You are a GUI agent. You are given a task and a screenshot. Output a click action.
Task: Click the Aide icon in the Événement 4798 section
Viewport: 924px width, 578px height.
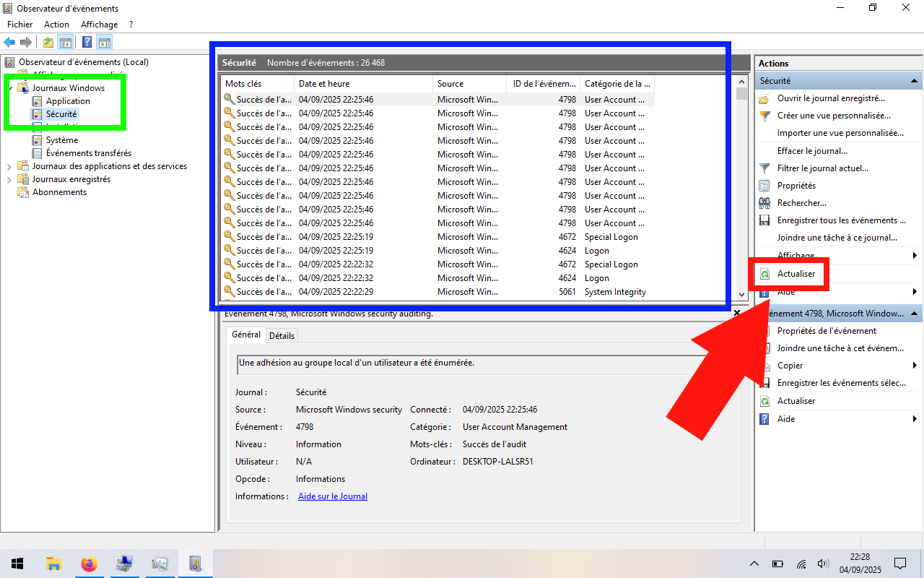[x=764, y=419]
